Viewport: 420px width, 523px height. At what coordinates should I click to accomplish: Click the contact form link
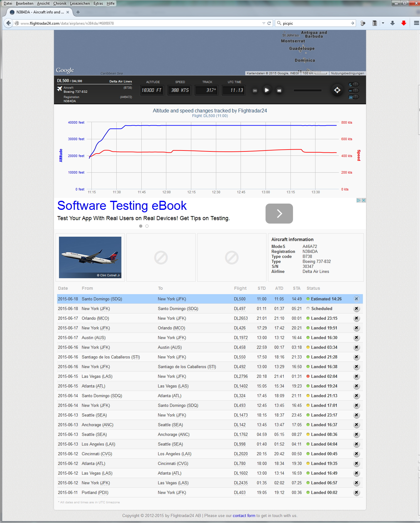click(244, 516)
